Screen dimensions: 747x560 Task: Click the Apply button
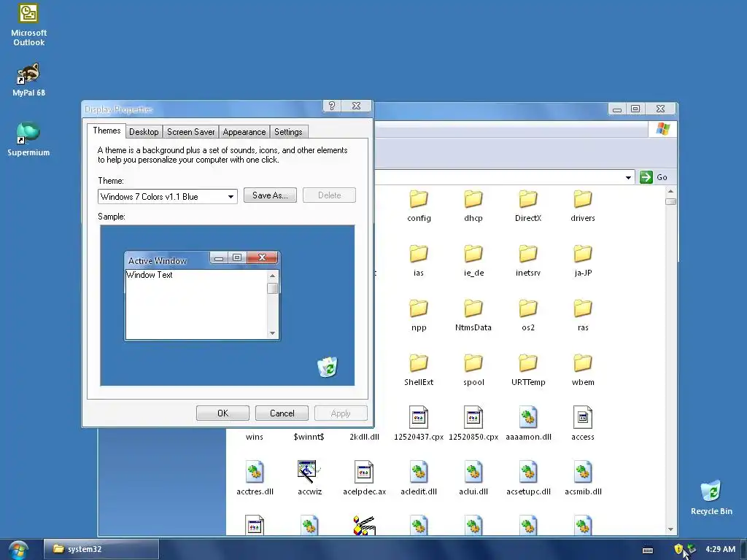[x=341, y=413]
